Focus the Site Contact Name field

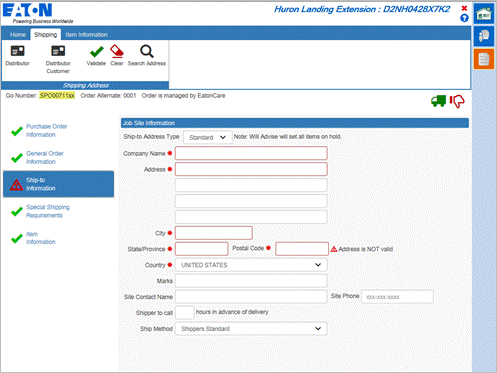[x=251, y=297]
